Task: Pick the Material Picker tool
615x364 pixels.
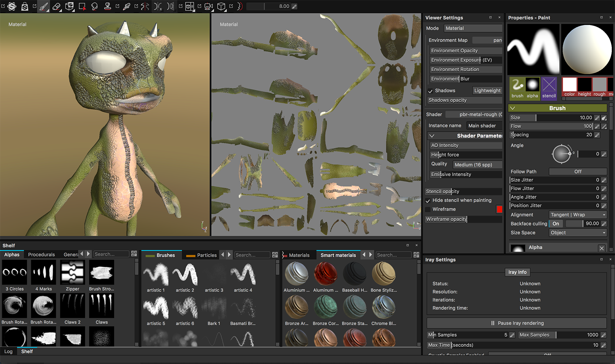Action: coord(127,6)
